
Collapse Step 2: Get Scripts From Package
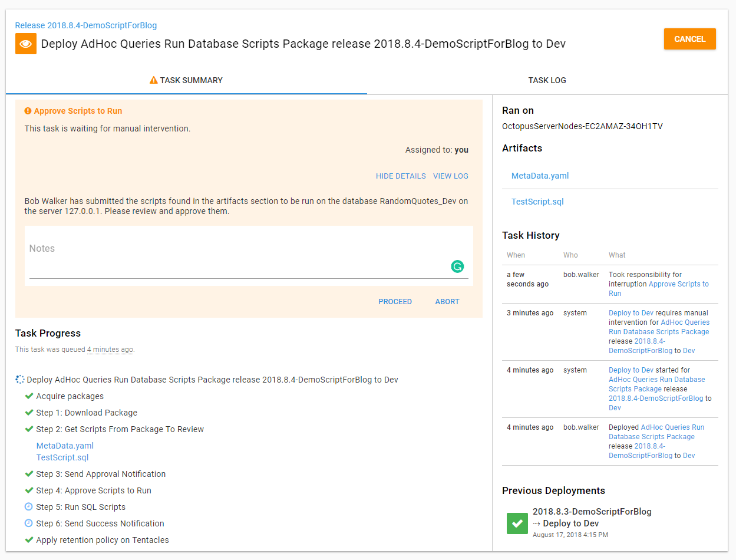[120, 429]
